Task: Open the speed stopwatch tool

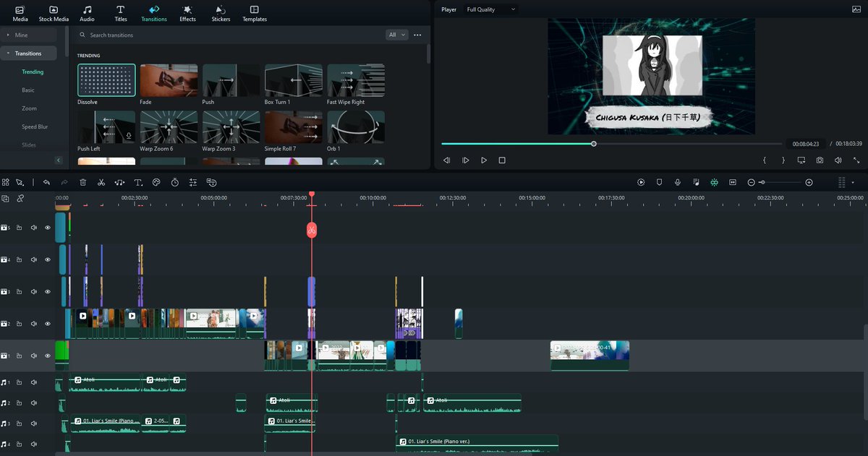Action: 174,182
